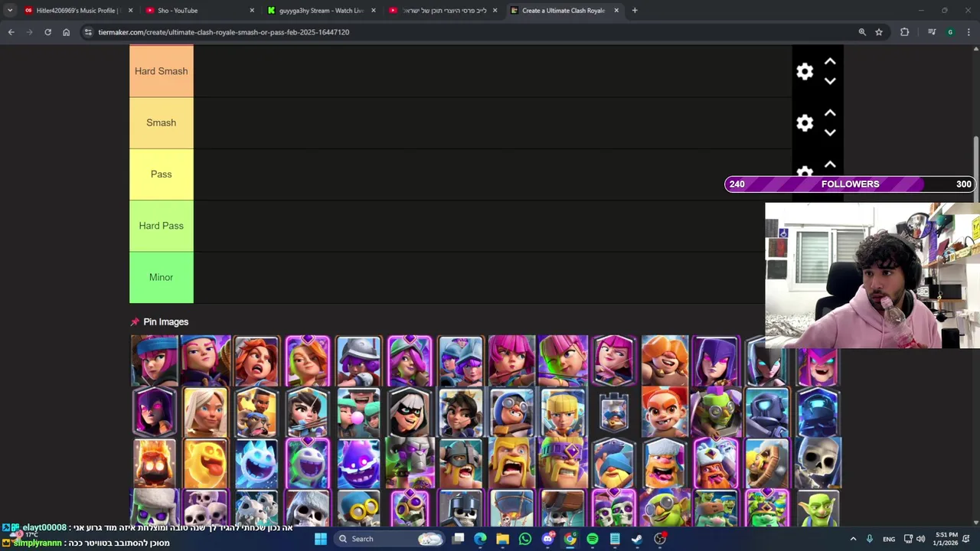This screenshot has height=551, width=980.
Task: Open the Windows Start menu
Action: [321, 539]
